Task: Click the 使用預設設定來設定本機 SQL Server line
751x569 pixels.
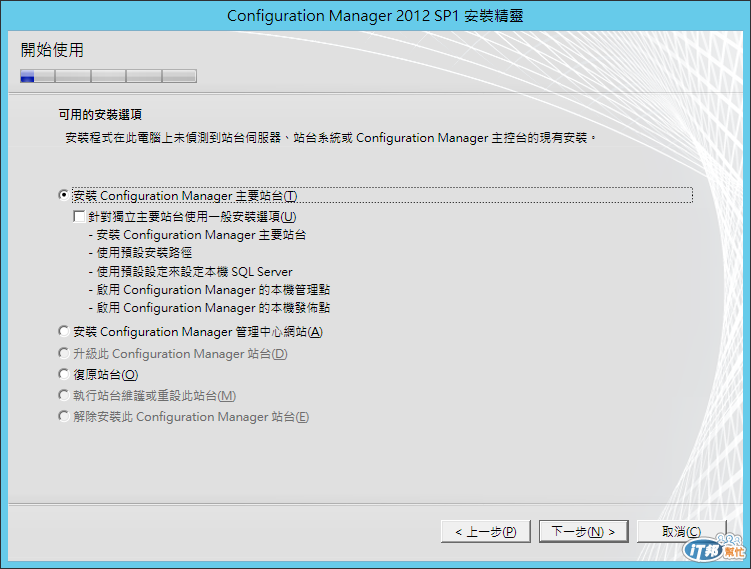Action: pyautogui.click(x=191, y=272)
